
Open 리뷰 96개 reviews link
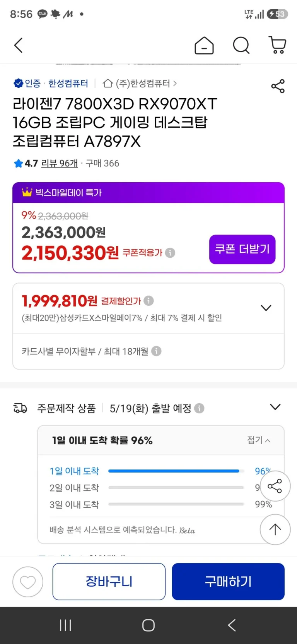tap(60, 163)
